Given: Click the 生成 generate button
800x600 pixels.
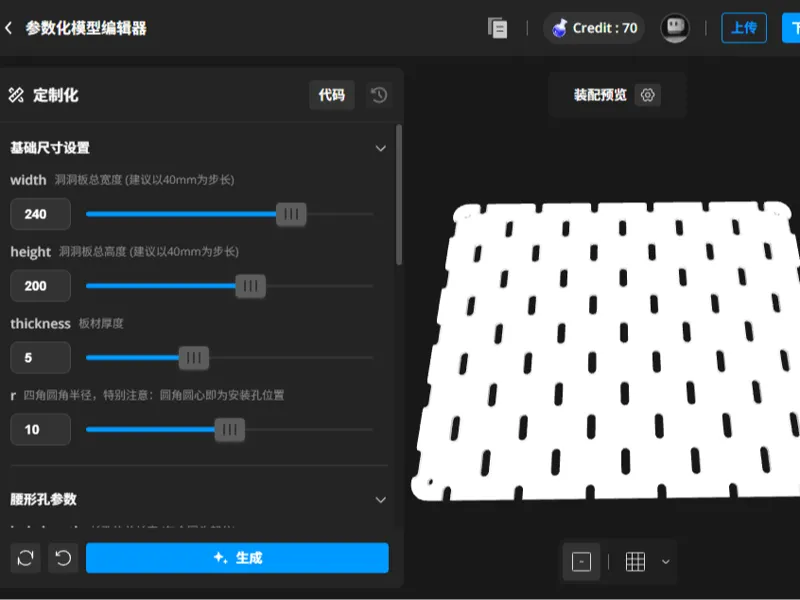Looking at the screenshot, I should point(237,558).
